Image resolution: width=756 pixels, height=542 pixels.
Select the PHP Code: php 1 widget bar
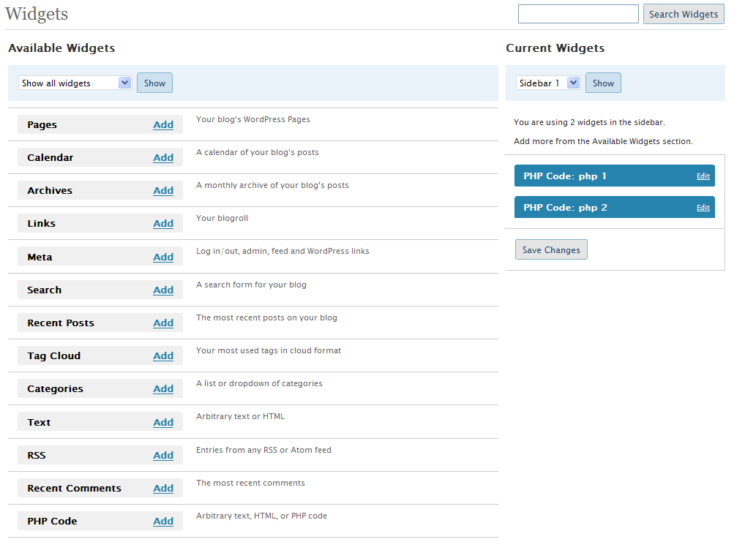coord(614,176)
